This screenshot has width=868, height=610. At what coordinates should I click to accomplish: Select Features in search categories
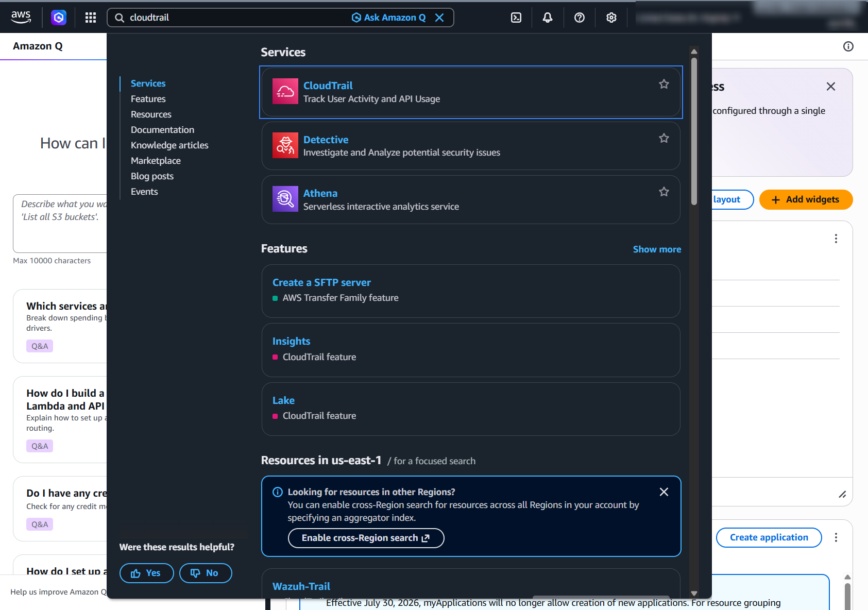pyautogui.click(x=148, y=99)
